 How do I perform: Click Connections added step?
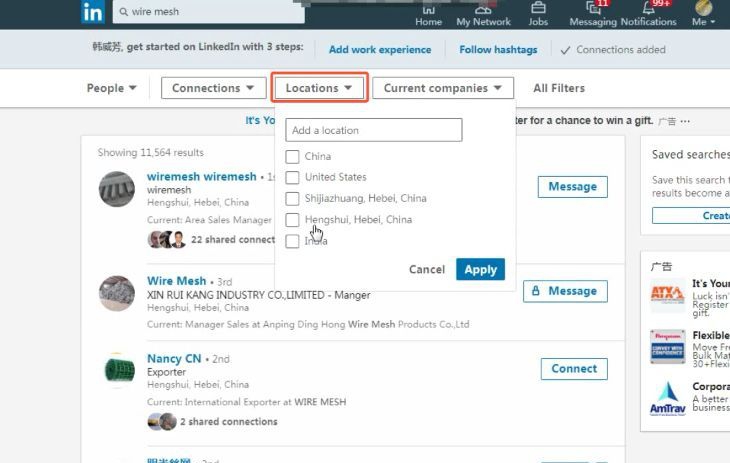tap(613, 49)
